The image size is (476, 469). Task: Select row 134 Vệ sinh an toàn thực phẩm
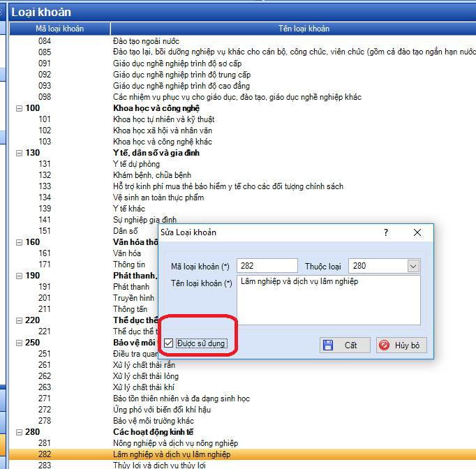[x=243, y=198]
